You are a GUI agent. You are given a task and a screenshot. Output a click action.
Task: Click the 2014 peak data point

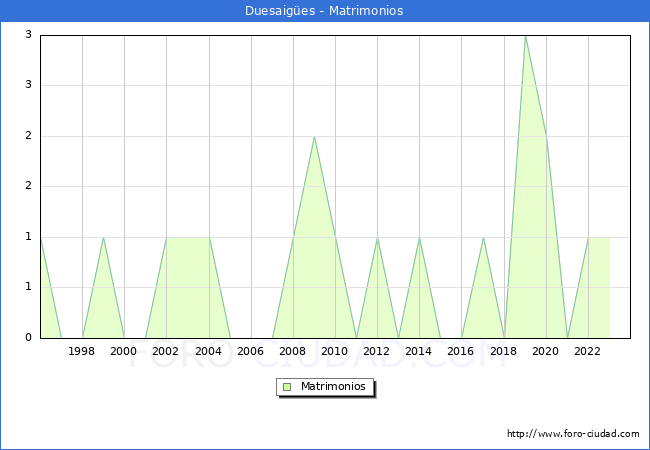[419, 238]
